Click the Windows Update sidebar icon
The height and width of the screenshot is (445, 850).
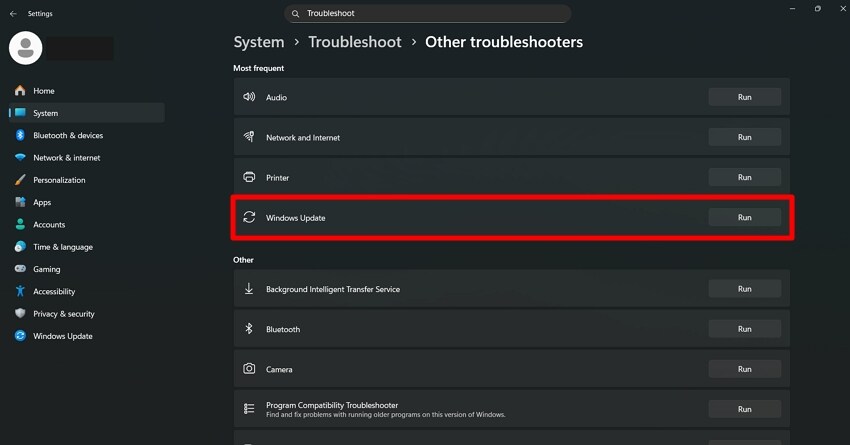tap(20, 336)
